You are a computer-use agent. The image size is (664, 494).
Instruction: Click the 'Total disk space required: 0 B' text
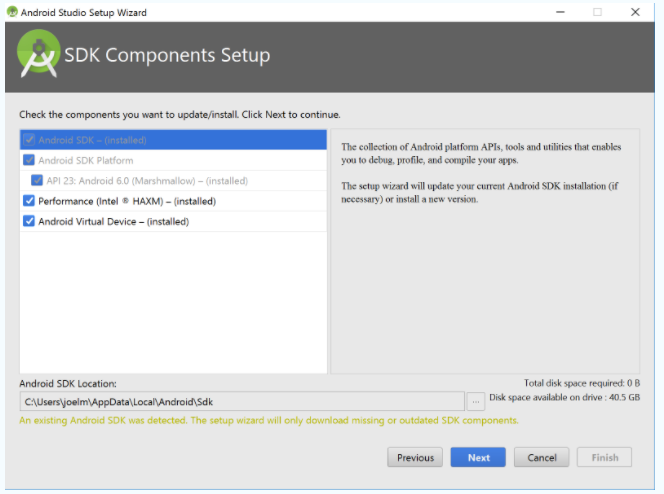click(x=582, y=383)
